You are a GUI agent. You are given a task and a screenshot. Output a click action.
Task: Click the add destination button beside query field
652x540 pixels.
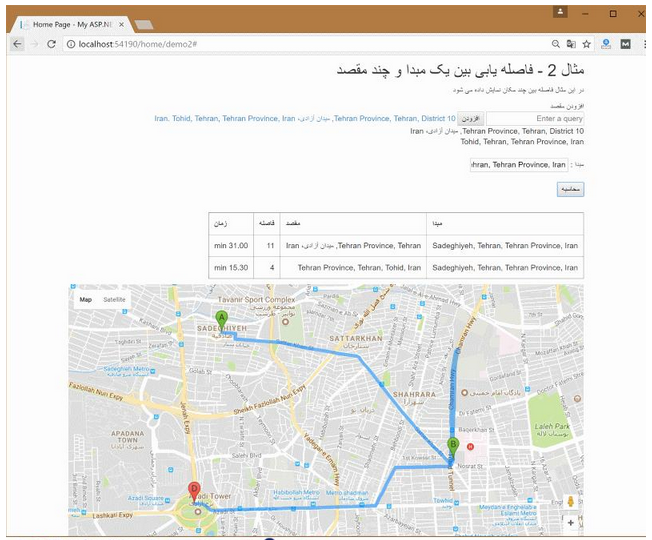pyautogui.click(x=471, y=119)
